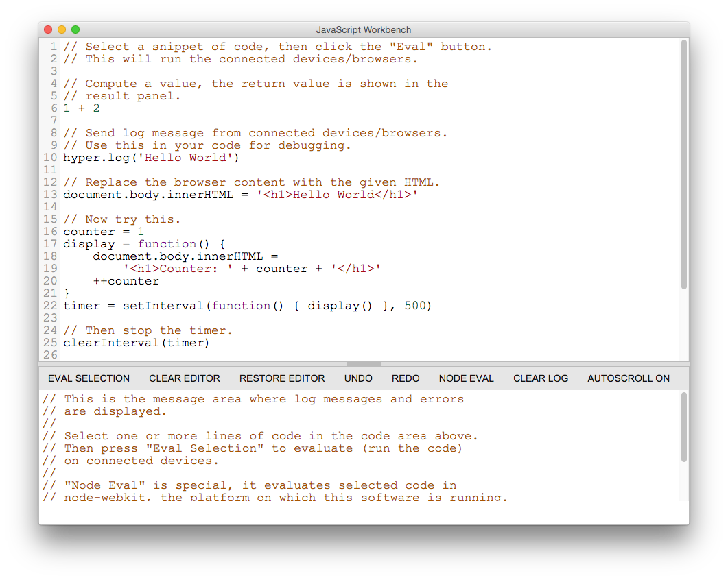Grab the splitter handle between panels
Image resolution: width=728 pixels, height=580 pixels.
click(x=364, y=364)
